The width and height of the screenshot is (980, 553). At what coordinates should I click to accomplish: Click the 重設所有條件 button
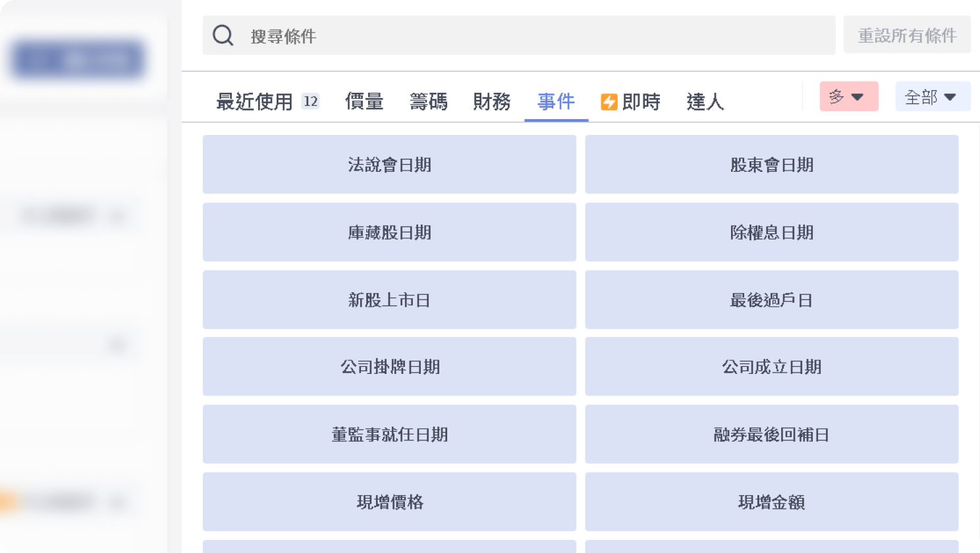(907, 36)
